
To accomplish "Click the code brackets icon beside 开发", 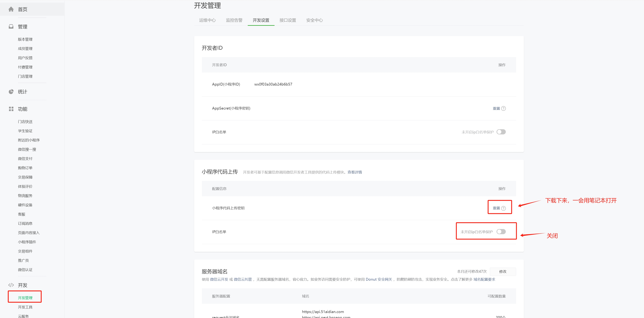I will 11,285.
